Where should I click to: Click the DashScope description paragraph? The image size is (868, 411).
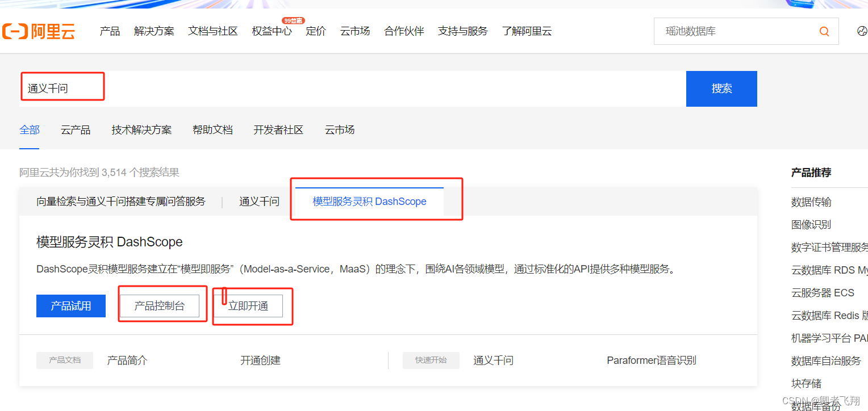pyautogui.click(x=357, y=269)
